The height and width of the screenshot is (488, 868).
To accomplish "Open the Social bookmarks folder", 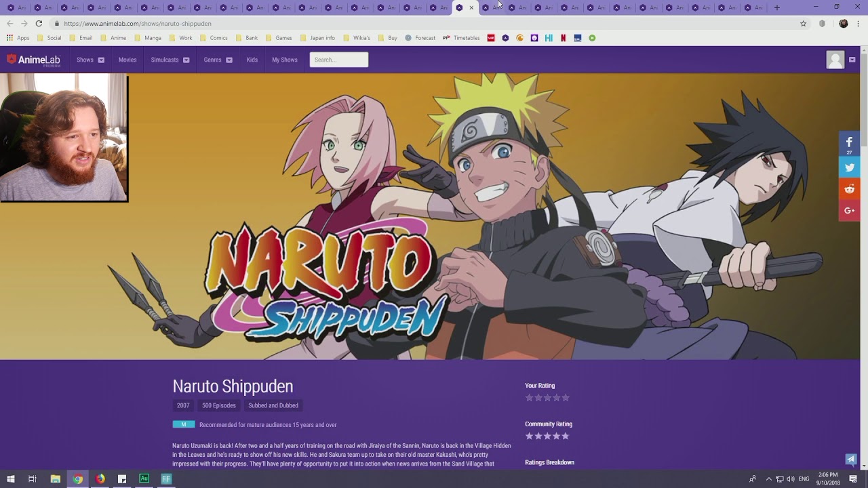I will (49, 38).
